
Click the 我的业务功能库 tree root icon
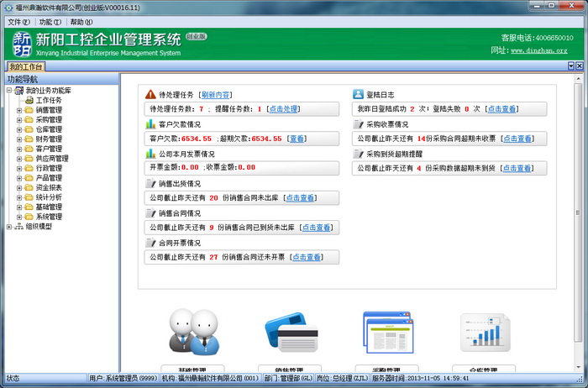[18, 91]
